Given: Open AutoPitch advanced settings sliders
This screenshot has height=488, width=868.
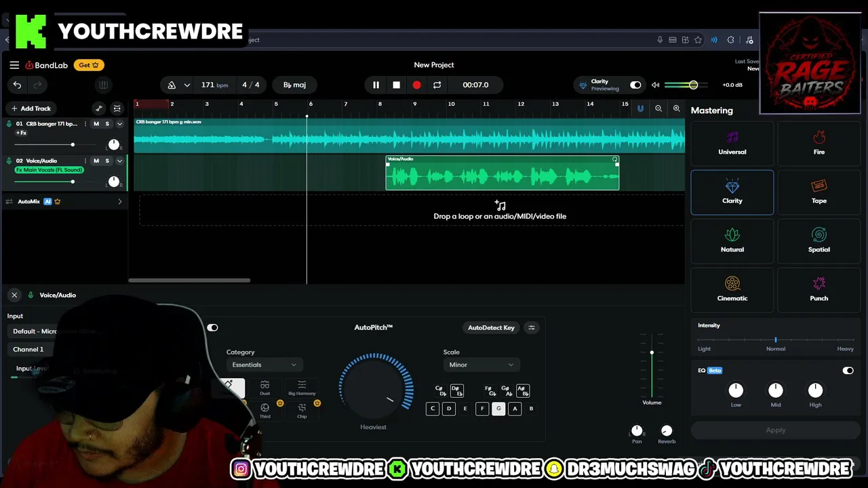Looking at the screenshot, I should click(532, 328).
